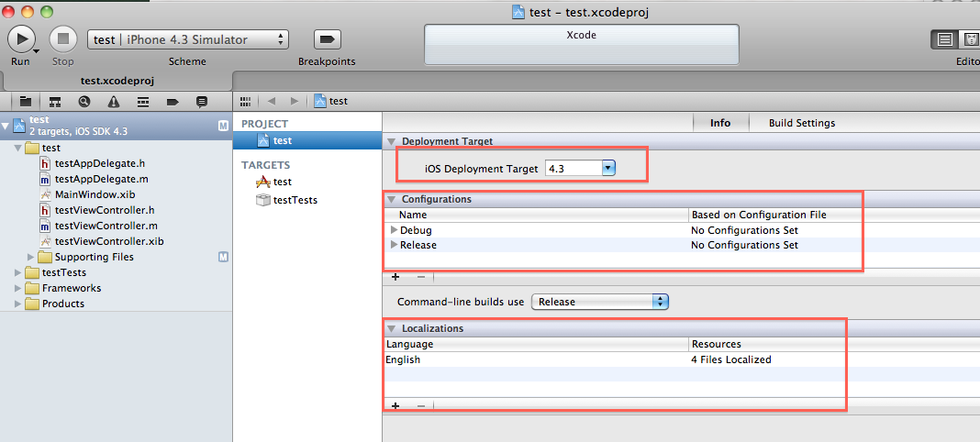Collapse the Configurations section
The width and height of the screenshot is (980, 442).
click(x=391, y=200)
